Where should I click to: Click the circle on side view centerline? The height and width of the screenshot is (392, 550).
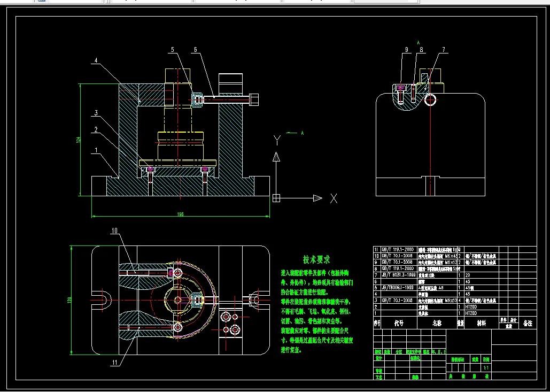(x=430, y=99)
